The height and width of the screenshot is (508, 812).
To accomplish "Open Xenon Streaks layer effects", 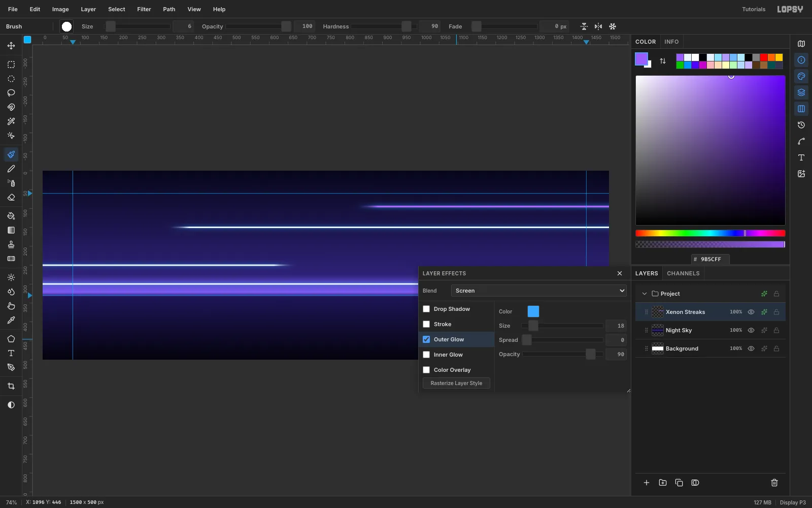I will point(764,312).
